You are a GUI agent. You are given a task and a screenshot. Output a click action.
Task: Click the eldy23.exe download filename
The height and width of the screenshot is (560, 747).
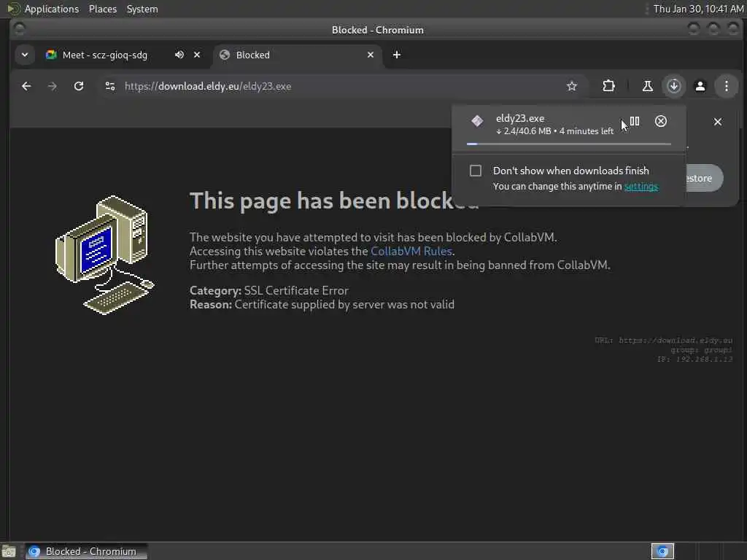click(x=519, y=118)
